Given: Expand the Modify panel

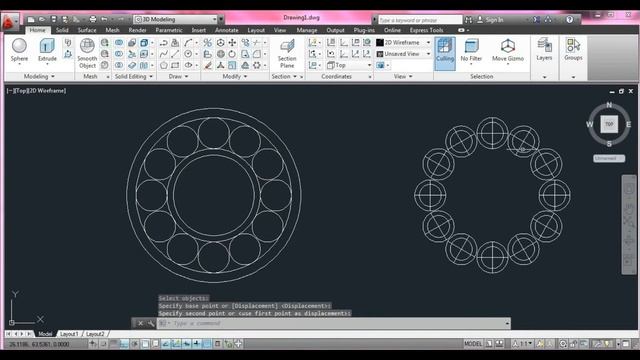Looking at the screenshot, I should pyautogui.click(x=235, y=76).
